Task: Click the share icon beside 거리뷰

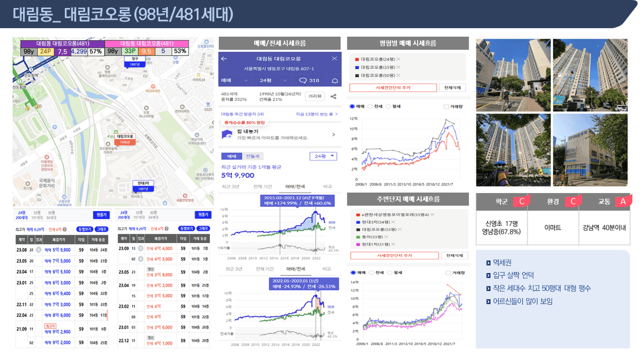Action: click(334, 96)
